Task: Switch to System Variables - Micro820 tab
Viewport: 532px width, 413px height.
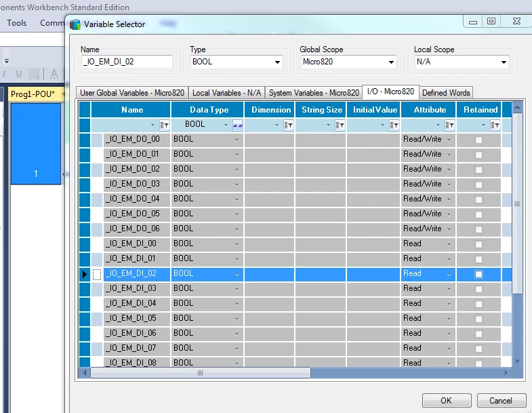Action: [x=314, y=93]
